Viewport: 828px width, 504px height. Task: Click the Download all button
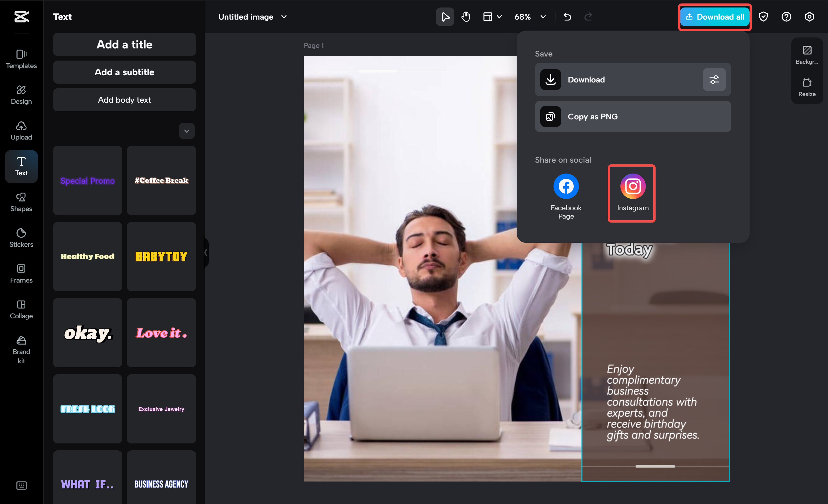(x=714, y=16)
